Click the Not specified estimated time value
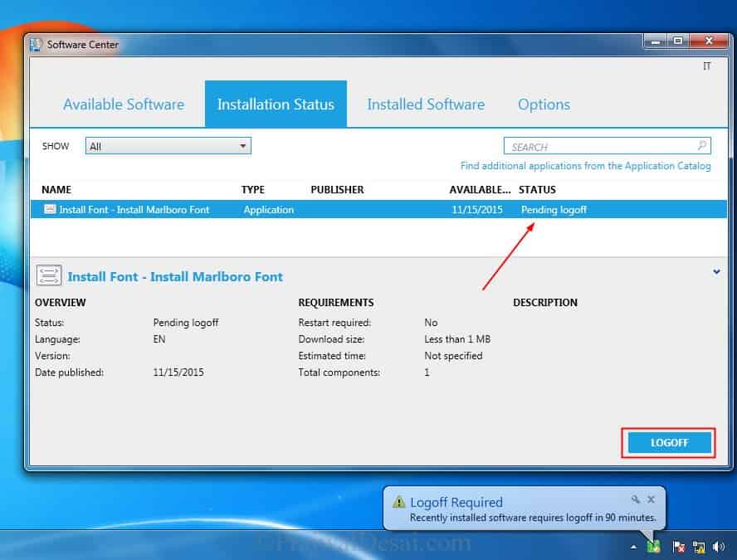 (453, 356)
